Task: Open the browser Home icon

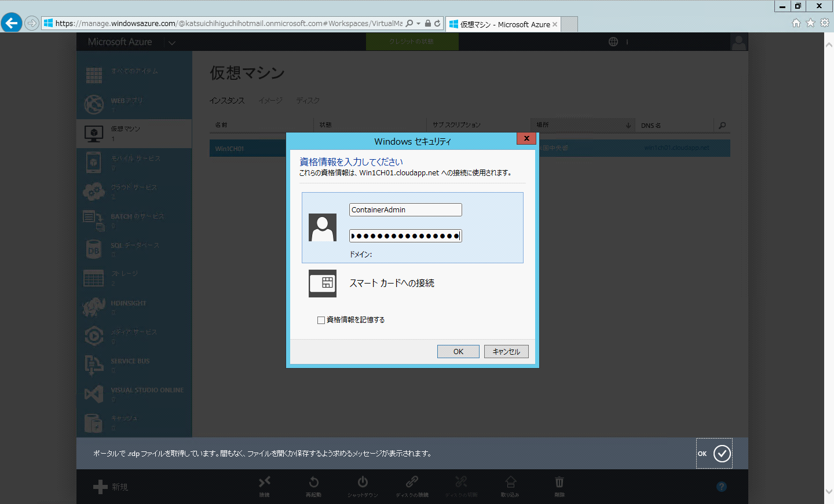Action: pyautogui.click(x=796, y=23)
